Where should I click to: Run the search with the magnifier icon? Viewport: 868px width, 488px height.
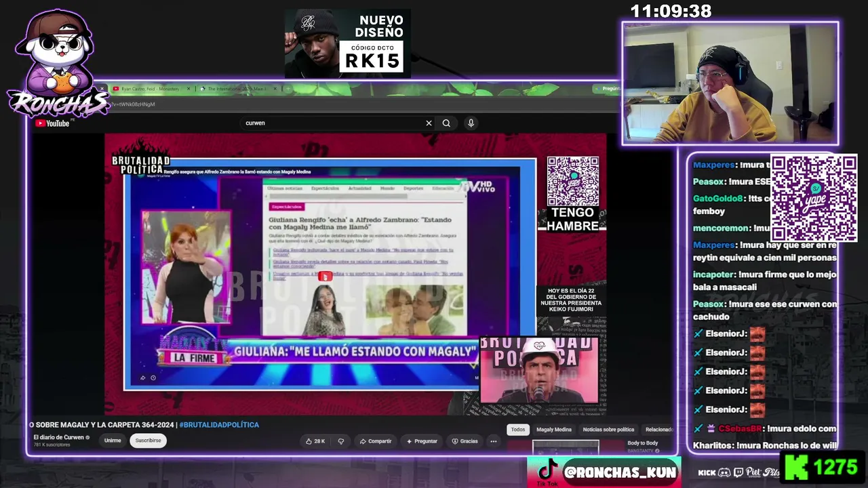[x=446, y=123]
